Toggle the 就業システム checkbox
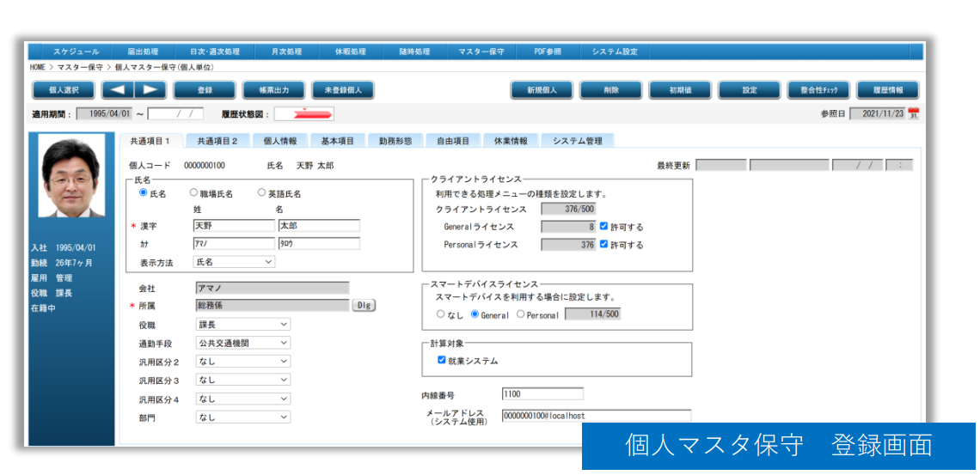 pyautogui.click(x=442, y=361)
